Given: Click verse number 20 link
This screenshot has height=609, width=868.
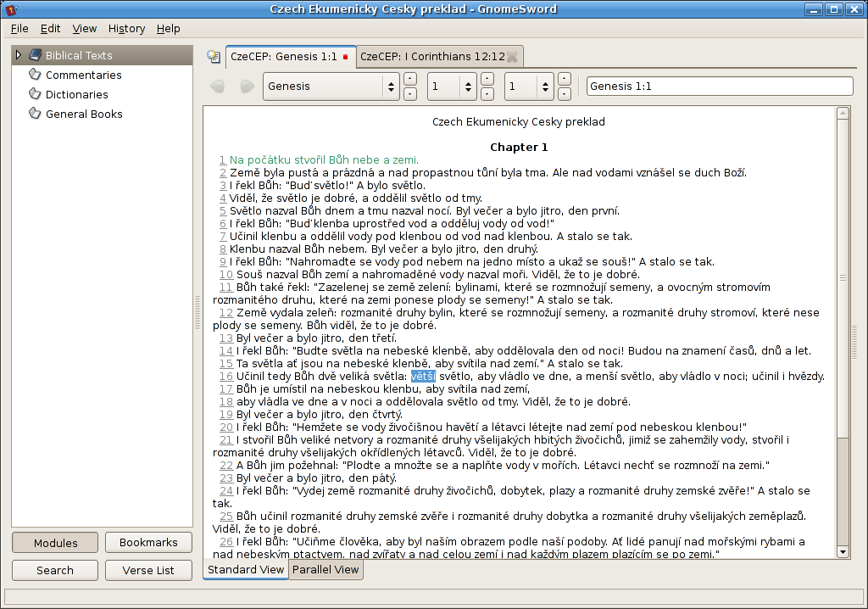Looking at the screenshot, I should (225, 427).
